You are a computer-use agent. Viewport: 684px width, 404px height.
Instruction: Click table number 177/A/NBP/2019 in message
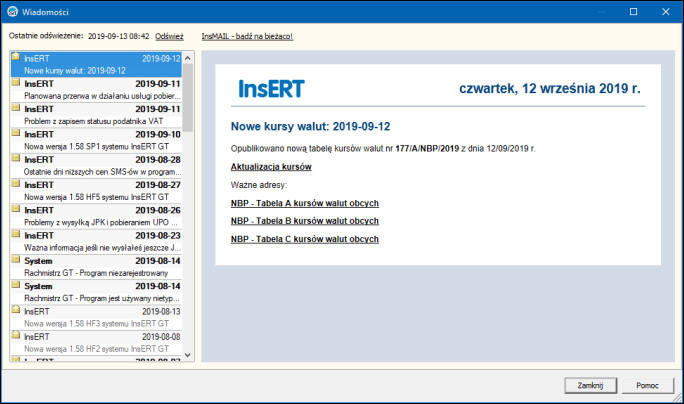[x=427, y=148]
